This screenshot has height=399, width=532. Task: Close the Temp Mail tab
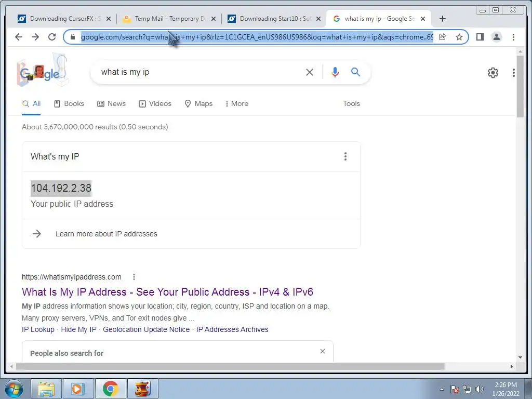[214, 19]
